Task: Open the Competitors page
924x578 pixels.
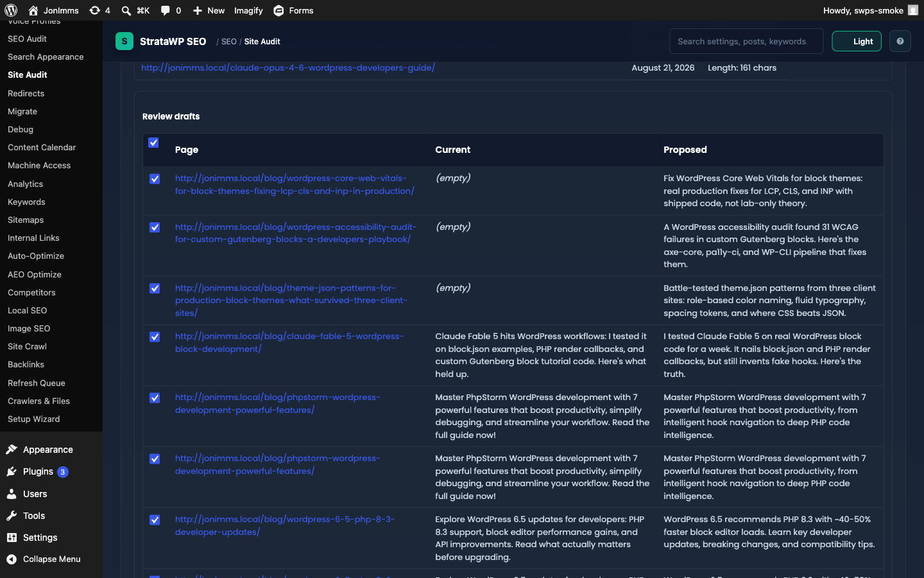Action: point(31,292)
